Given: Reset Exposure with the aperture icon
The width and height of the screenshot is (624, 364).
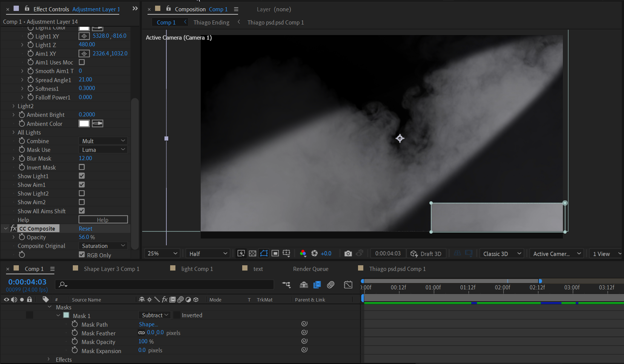Looking at the screenshot, I should pos(315,253).
